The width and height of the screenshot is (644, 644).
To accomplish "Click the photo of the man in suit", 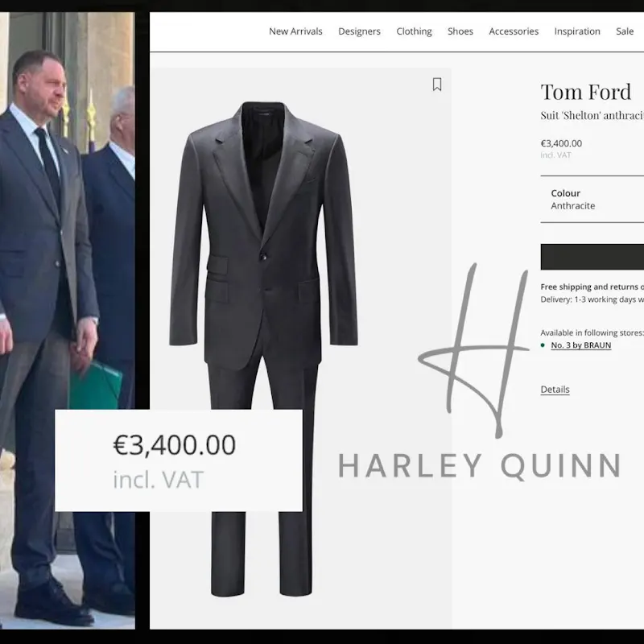I will 68,320.
